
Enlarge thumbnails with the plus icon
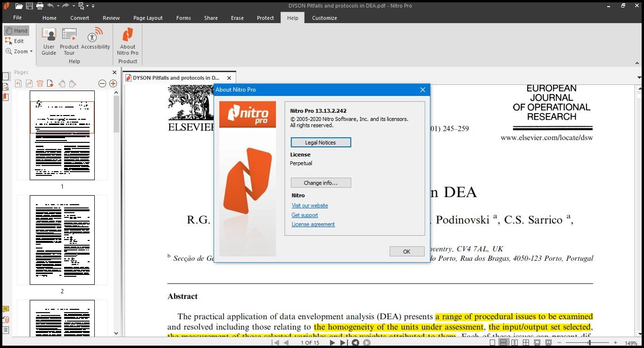click(113, 83)
